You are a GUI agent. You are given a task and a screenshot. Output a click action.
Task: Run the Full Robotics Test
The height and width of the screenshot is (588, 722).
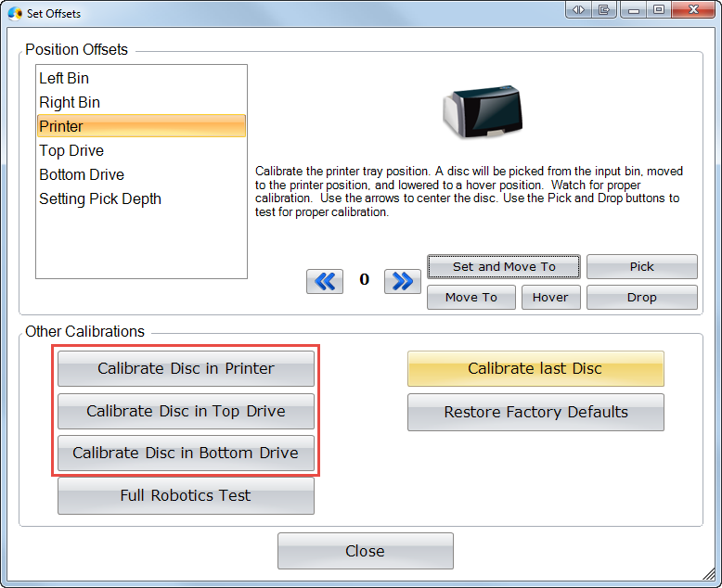[x=186, y=495]
